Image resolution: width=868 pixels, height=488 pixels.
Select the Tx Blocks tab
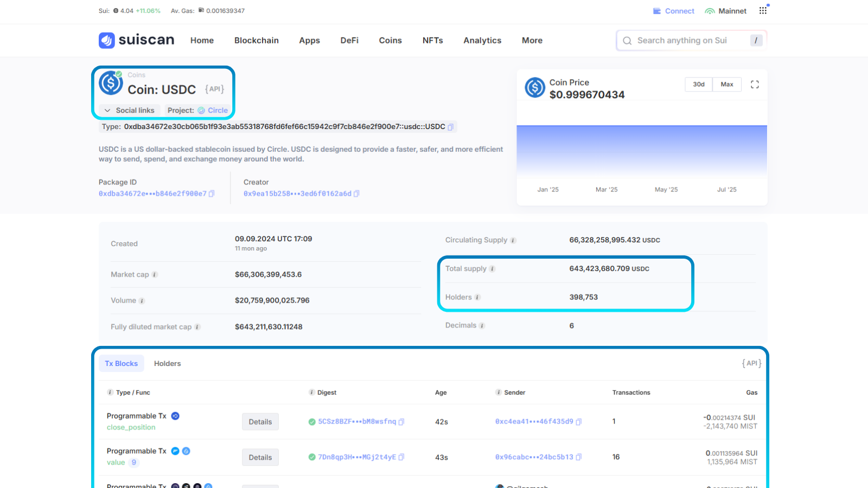(x=122, y=364)
